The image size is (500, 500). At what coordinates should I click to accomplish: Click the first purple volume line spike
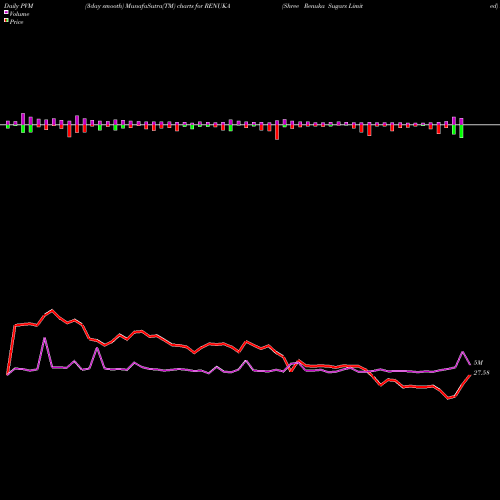[45, 338]
